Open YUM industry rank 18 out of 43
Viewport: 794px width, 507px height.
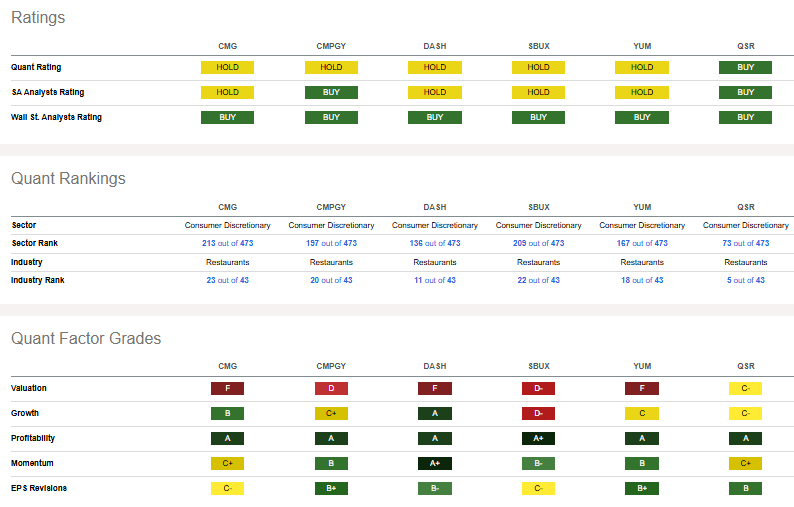[642, 280]
